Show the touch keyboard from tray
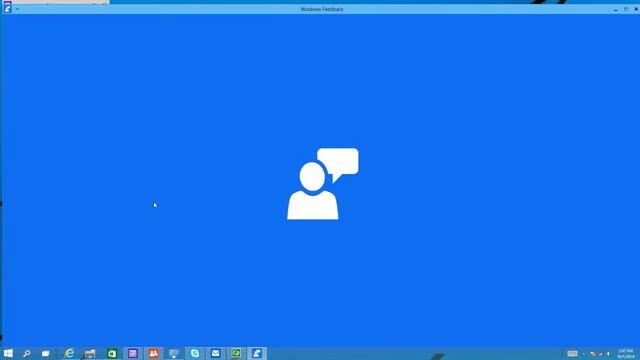The image size is (640, 360). tap(573, 353)
